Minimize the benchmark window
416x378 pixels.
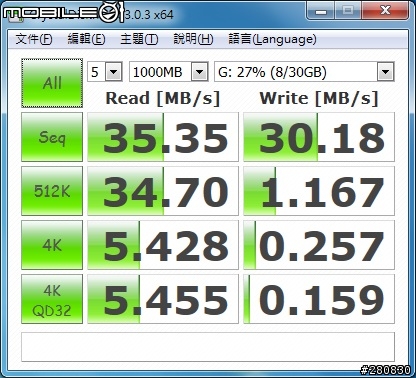[321, 11]
